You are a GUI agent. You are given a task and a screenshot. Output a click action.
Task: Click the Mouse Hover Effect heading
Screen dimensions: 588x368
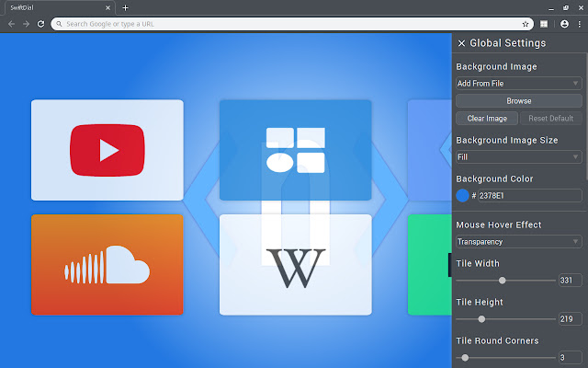(499, 224)
